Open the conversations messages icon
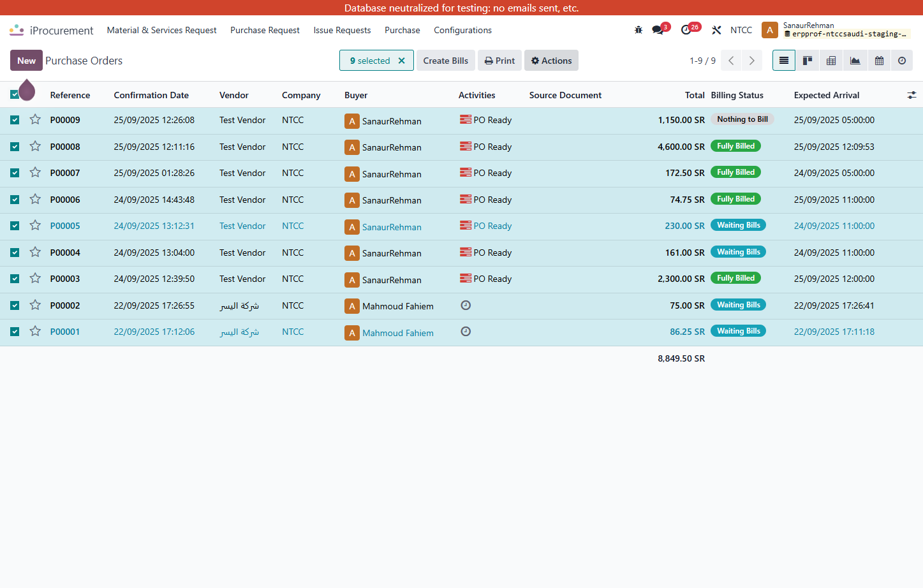This screenshot has width=923, height=588. tap(658, 30)
